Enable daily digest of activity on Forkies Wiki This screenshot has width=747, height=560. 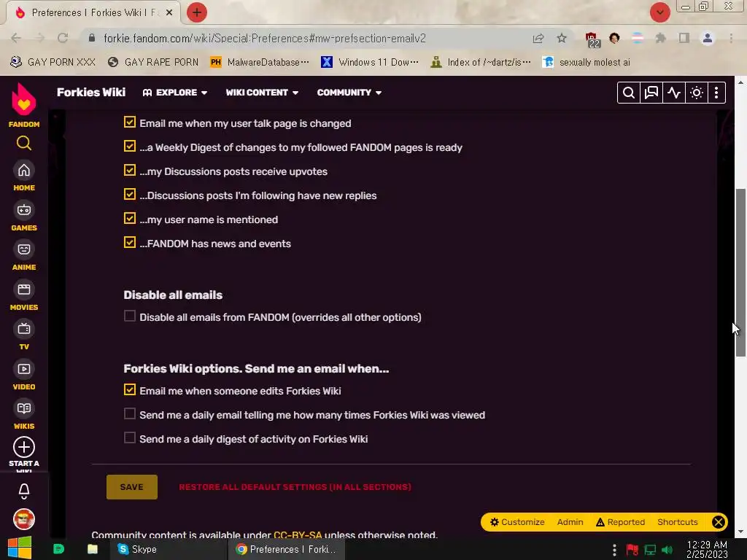[130, 437]
